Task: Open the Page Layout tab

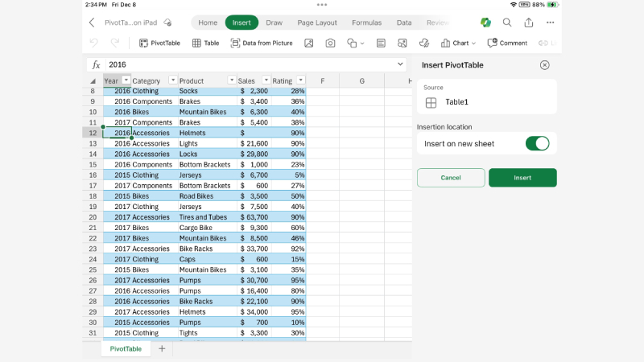Action: tap(317, 23)
